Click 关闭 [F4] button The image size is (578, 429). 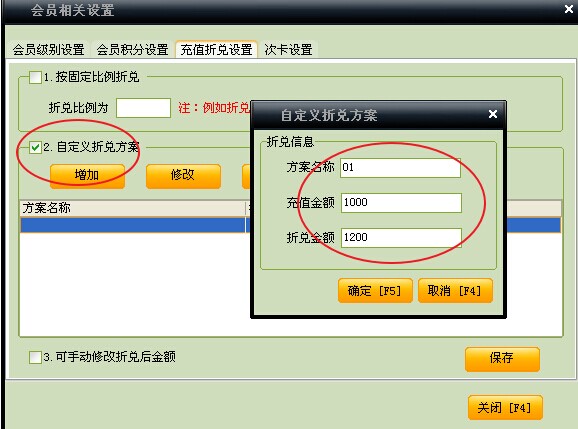[x=505, y=407]
